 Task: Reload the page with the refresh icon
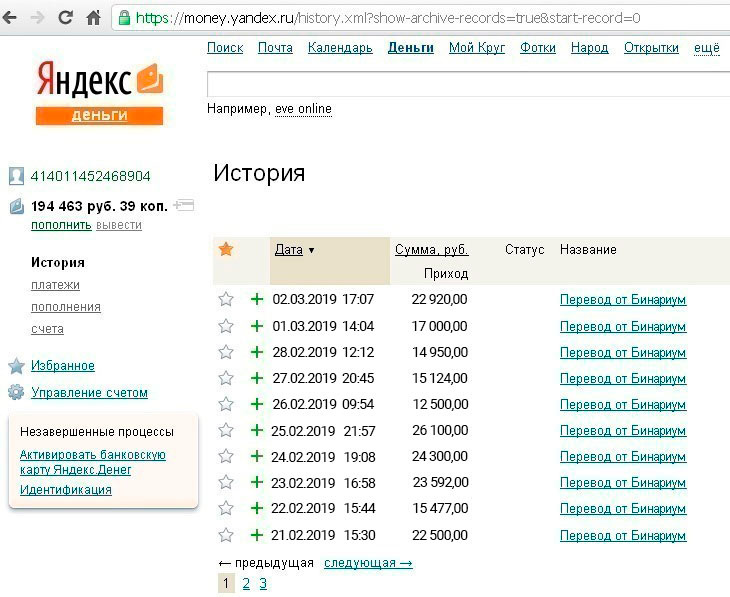click(66, 18)
